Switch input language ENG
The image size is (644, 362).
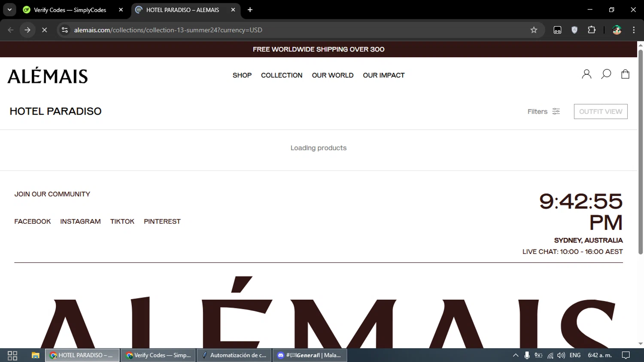575,356
